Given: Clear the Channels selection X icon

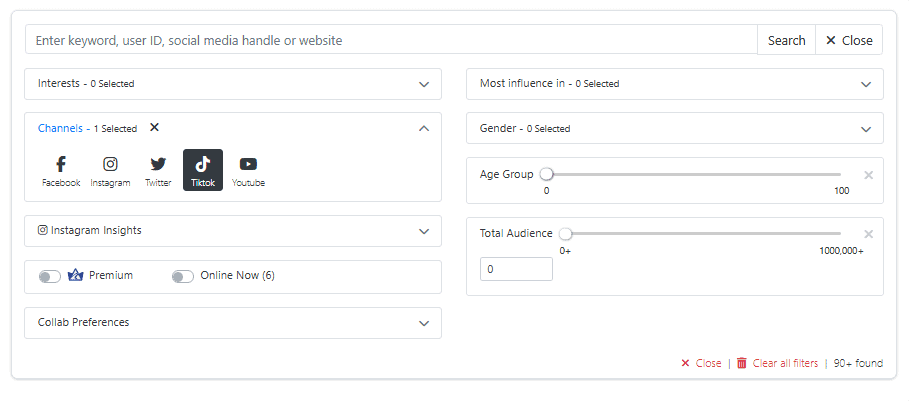Looking at the screenshot, I should point(154,127).
